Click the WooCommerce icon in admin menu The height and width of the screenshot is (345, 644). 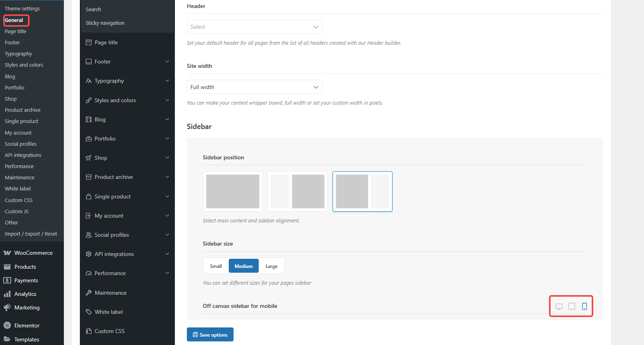click(7, 253)
